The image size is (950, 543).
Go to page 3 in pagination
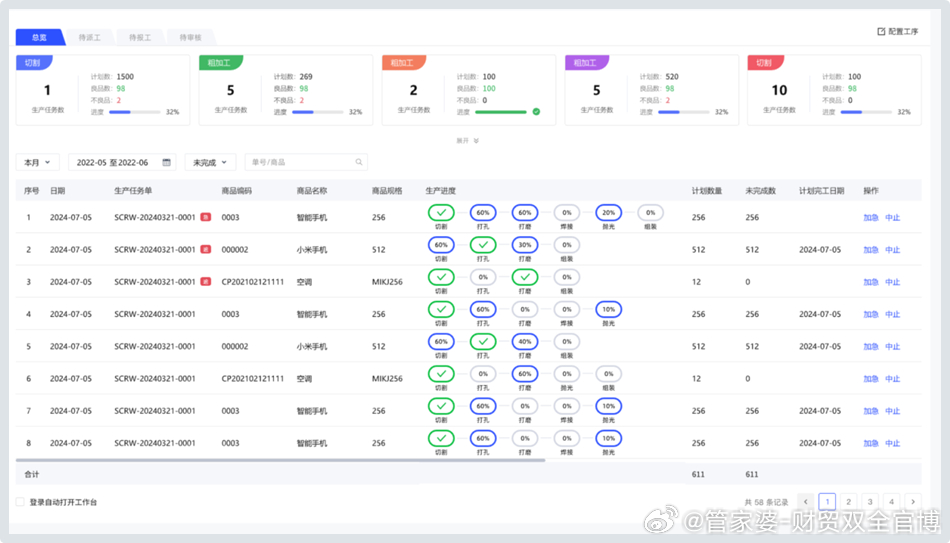(870, 502)
